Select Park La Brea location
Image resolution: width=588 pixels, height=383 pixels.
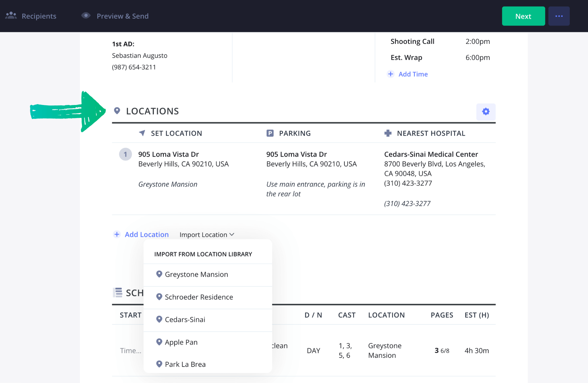[x=185, y=364]
